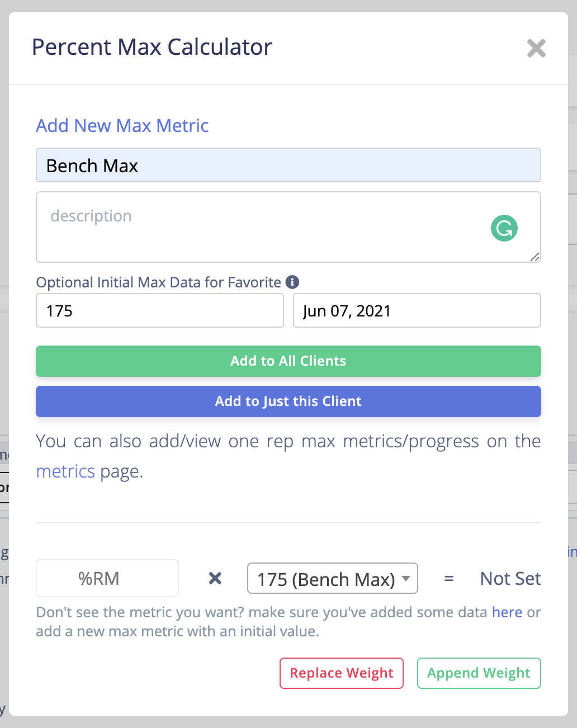Close the Percent Max Calculator dialog
The height and width of the screenshot is (728, 577).
pyautogui.click(x=536, y=49)
